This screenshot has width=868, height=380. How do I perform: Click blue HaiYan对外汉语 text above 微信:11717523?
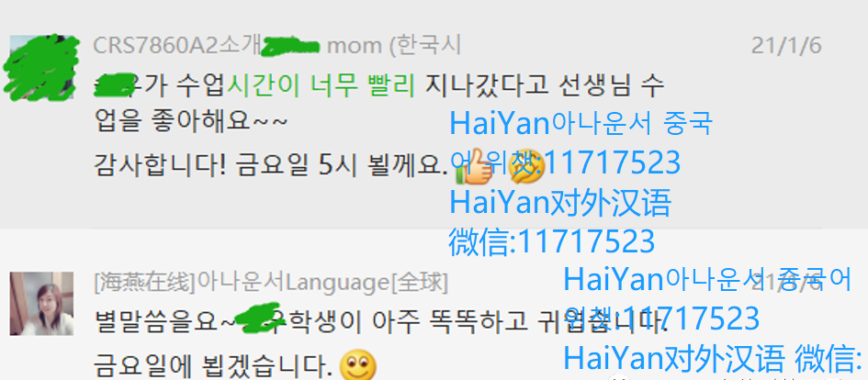coord(560,202)
